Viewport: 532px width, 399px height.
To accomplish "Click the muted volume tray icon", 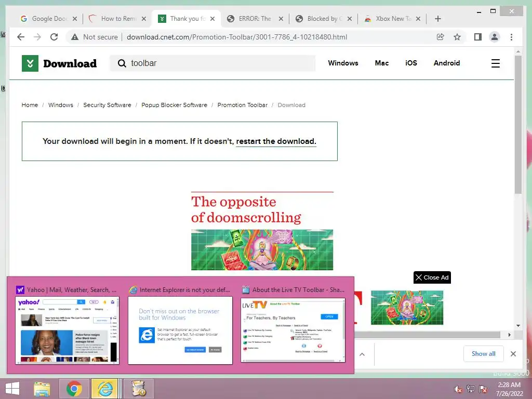I will (458, 389).
